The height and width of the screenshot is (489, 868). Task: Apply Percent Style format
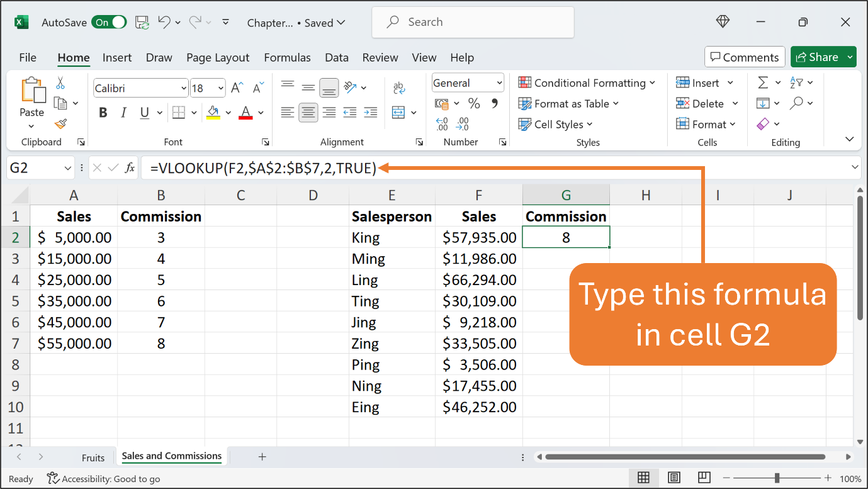tap(474, 103)
